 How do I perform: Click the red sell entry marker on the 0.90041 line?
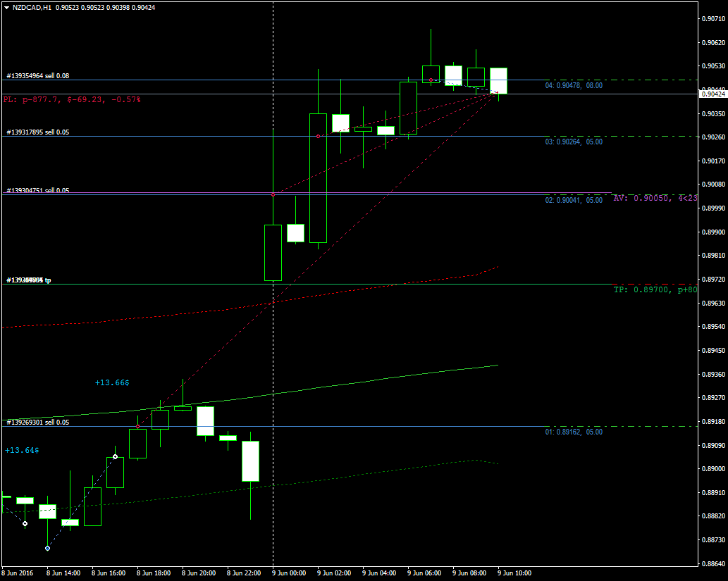273,194
